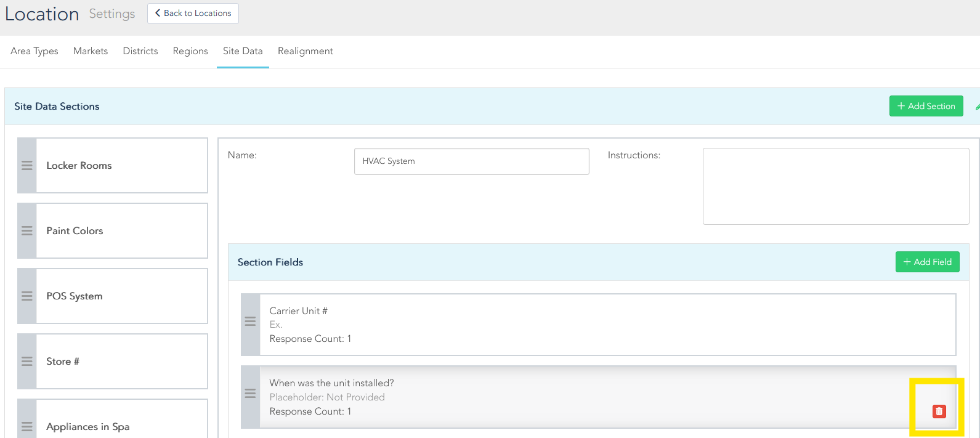
Task: Go to the Districts tab
Action: click(140, 51)
